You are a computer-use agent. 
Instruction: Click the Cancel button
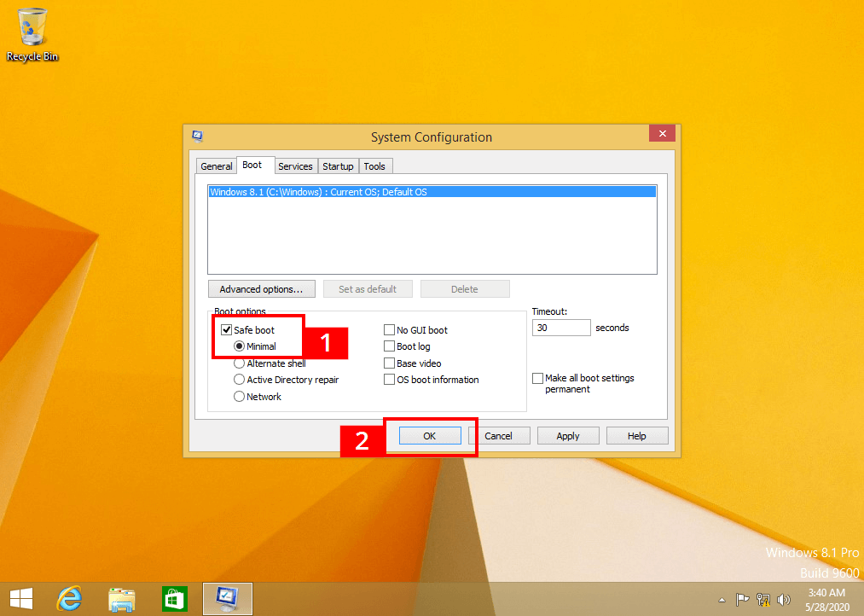(499, 436)
